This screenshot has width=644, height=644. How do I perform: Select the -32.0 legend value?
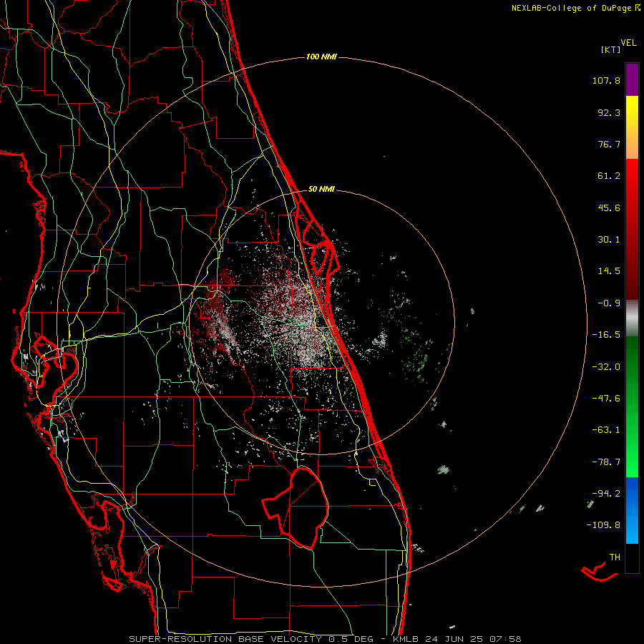(x=606, y=367)
